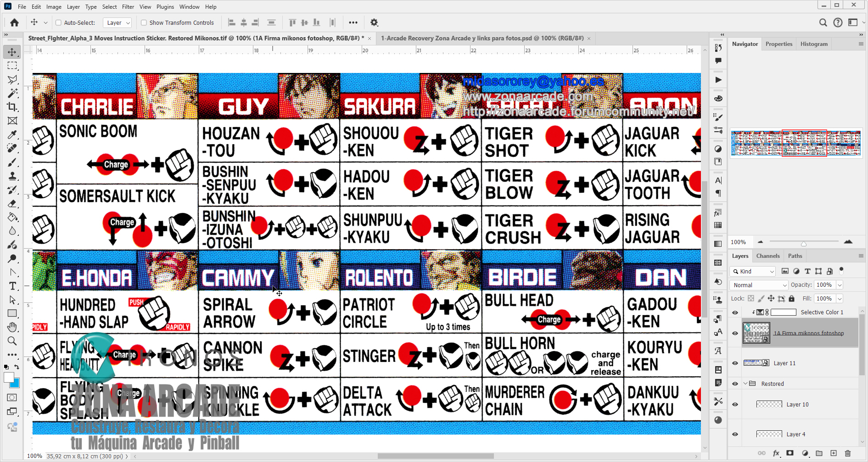This screenshot has width=868, height=462.
Task: Select the Horizontal Type tool
Action: tap(12, 286)
